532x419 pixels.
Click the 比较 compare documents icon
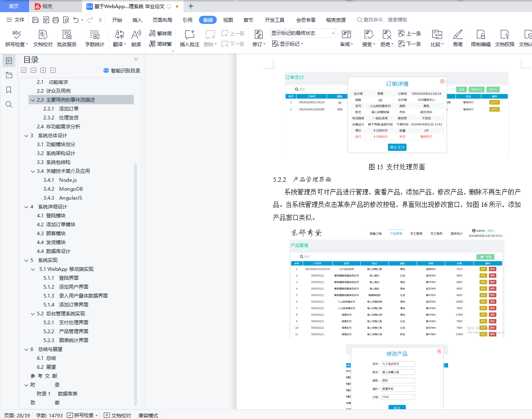tap(437, 35)
